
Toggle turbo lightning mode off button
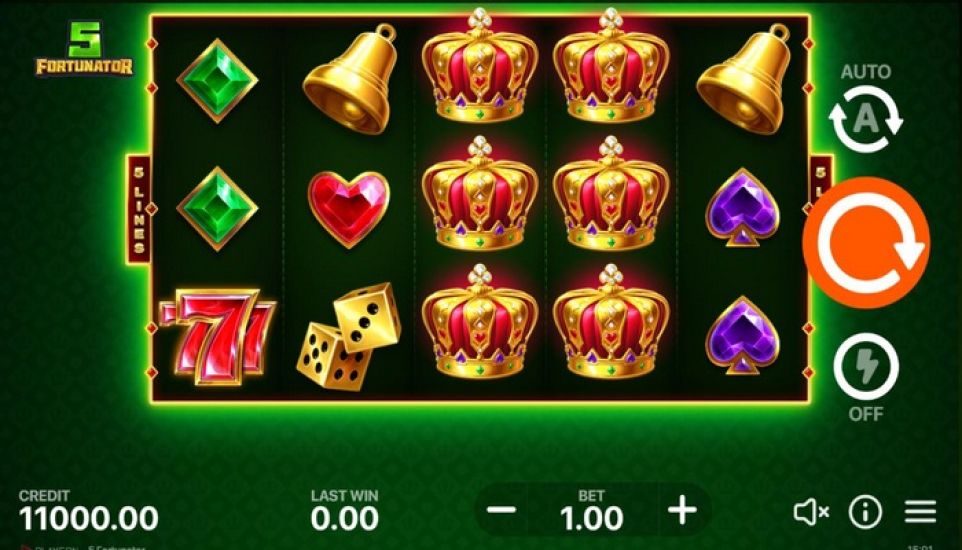[x=866, y=366]
